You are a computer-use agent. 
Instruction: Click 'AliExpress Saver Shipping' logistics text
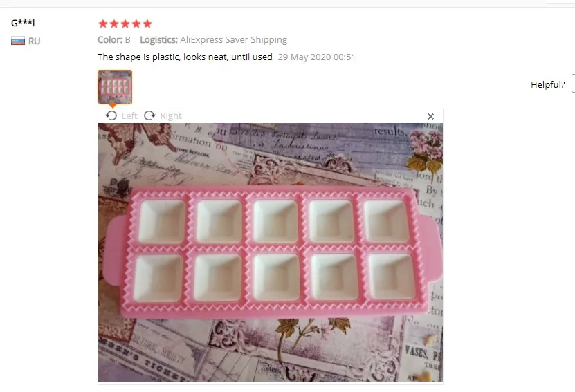tap(234, 39)
